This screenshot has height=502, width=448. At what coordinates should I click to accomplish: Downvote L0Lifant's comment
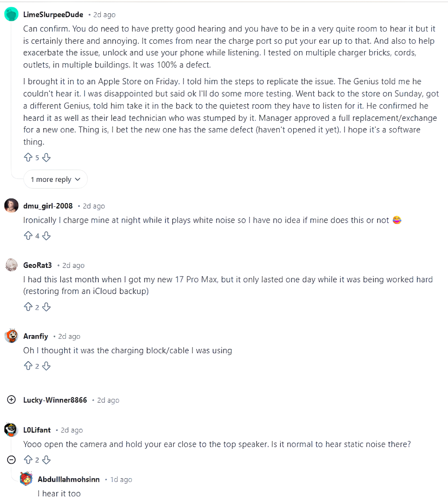[46, 460]
